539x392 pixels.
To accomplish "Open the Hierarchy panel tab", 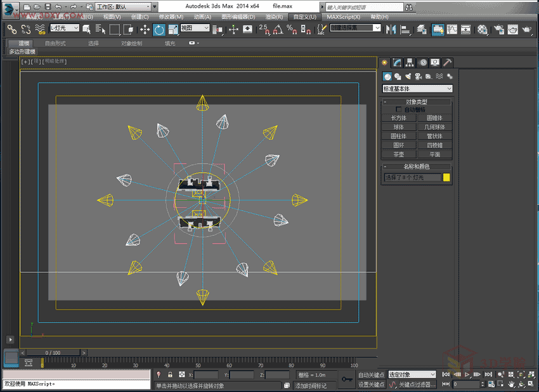I will click(410, 62).
